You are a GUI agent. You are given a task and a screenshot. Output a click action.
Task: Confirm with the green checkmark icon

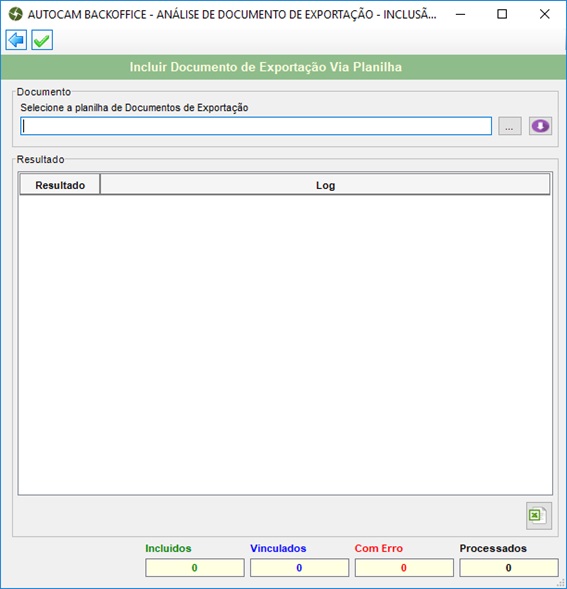click(42, 40)
